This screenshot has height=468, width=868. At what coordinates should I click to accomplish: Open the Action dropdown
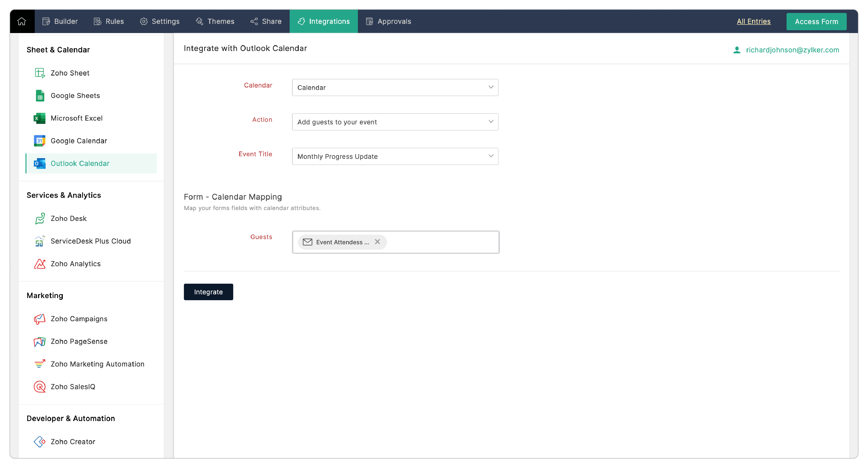[x=395, y=122]
